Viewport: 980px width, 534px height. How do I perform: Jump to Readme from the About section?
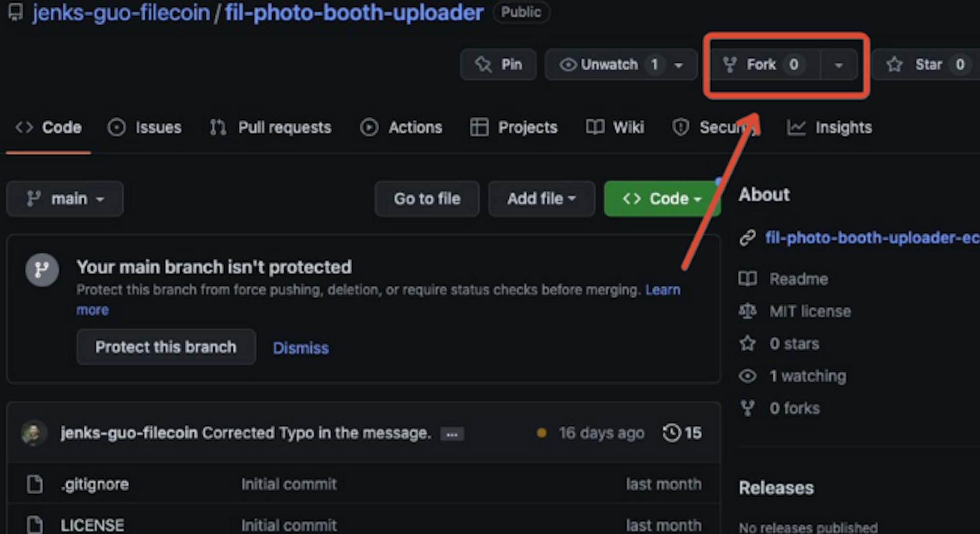pyautogui.click(x=799, y=279)
